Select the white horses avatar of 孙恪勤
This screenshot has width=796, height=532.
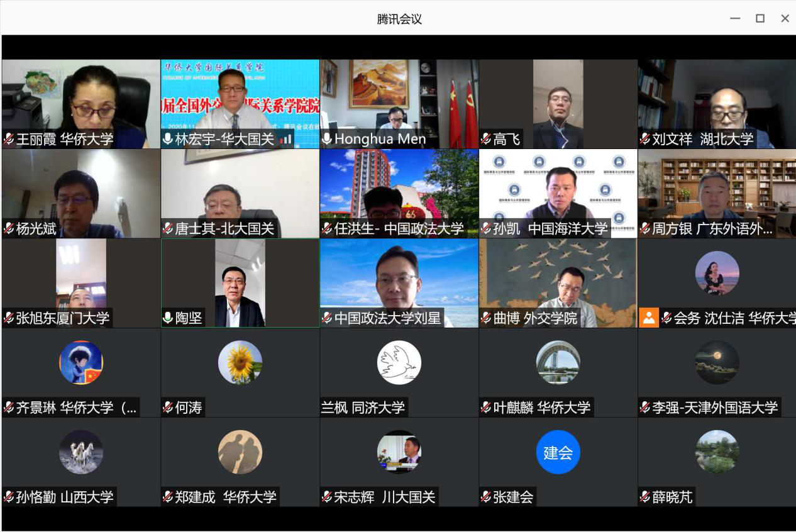point(81,452)
